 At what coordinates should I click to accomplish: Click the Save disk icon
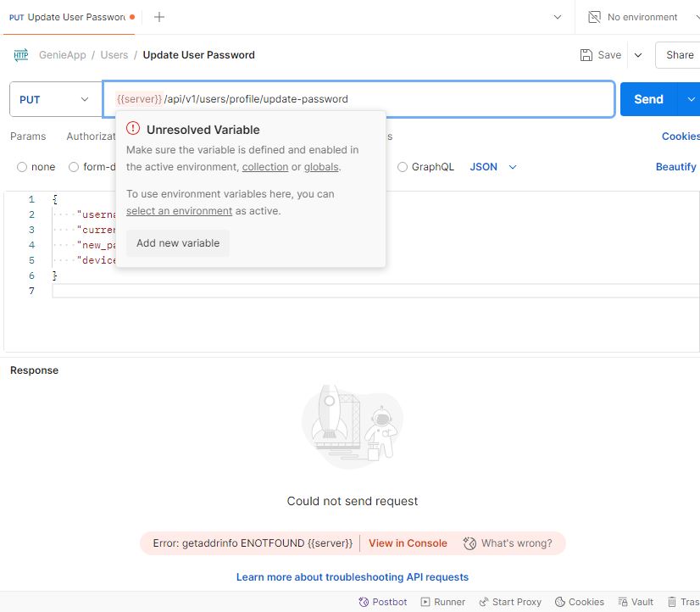pyautogui.click(x=586, y=55)
